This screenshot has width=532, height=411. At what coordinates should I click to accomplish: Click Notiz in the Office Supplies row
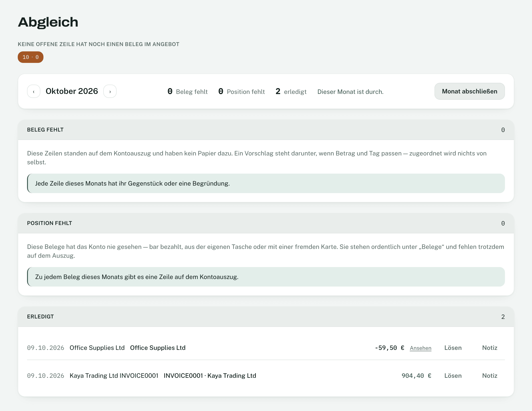(x=490, y=348)
